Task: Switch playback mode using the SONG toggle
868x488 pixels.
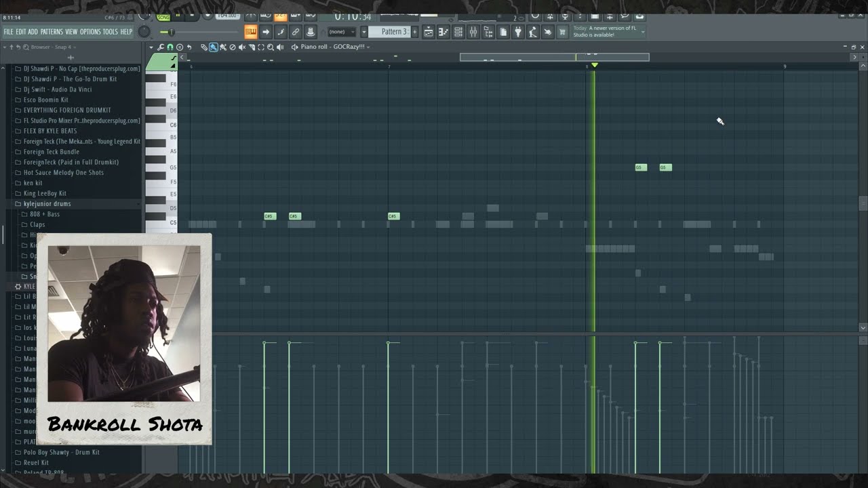Action: tap(163, 16)
